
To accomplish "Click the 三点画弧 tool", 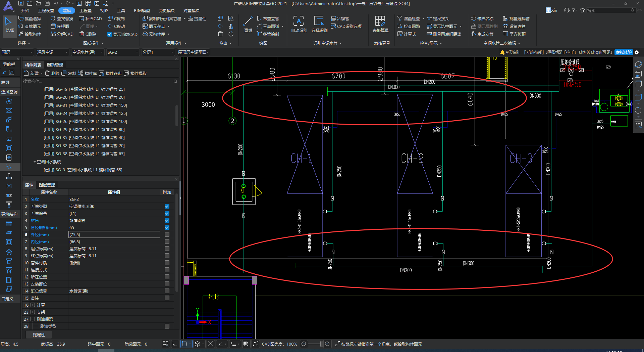I will coord(268,26).
